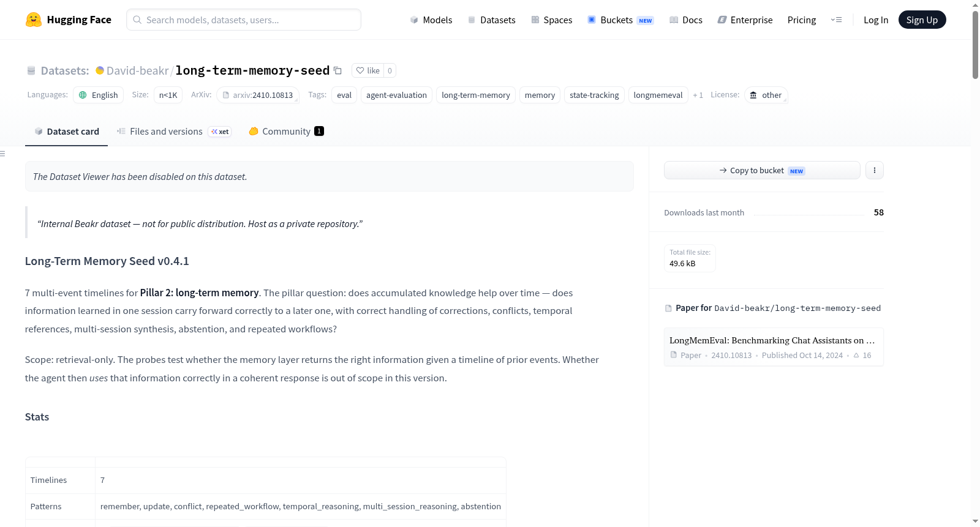Click the Log In link
Image resolution: width=980 pixels, height=527 pixels.
[x=876, y=20]
